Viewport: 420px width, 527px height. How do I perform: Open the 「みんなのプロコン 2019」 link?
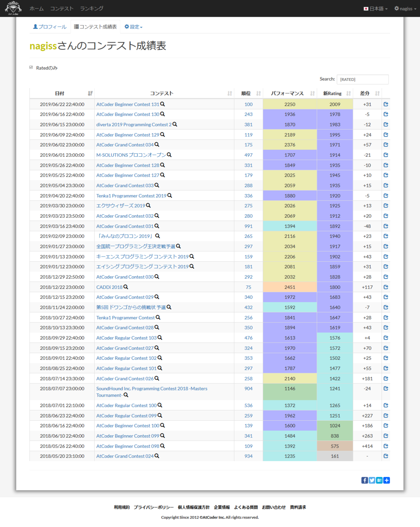[x=125, y=236]
